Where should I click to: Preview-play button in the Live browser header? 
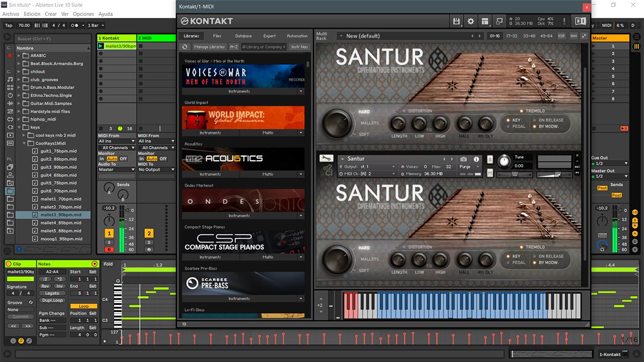(x=8, y=38)
